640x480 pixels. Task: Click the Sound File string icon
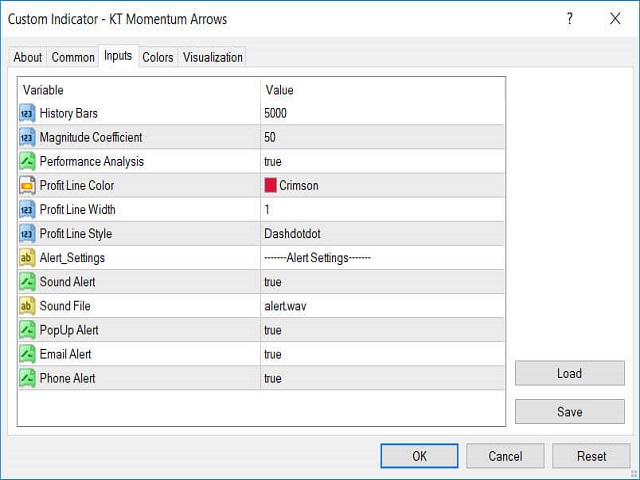coord(27,306)
